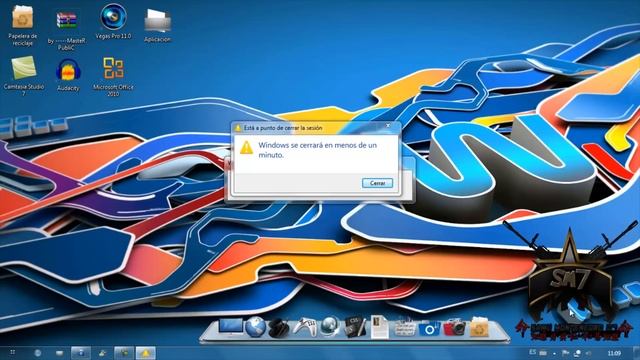Open the Aplicacion folder on desktop
Image resolution: width=640 pixels, height=360 pixels.
158,25
